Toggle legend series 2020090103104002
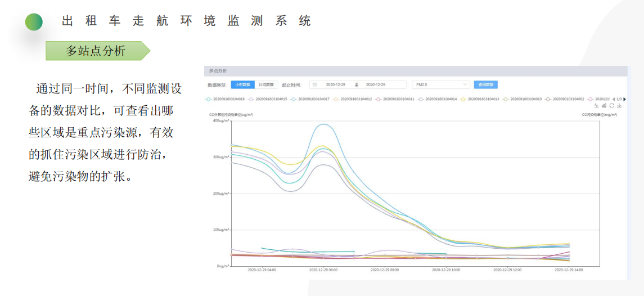 (565, 99)
